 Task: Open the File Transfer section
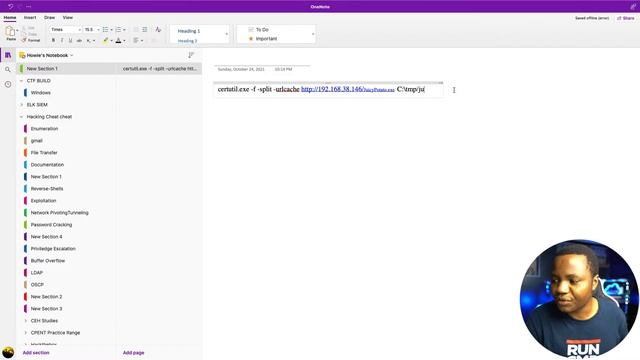point(44,153)
